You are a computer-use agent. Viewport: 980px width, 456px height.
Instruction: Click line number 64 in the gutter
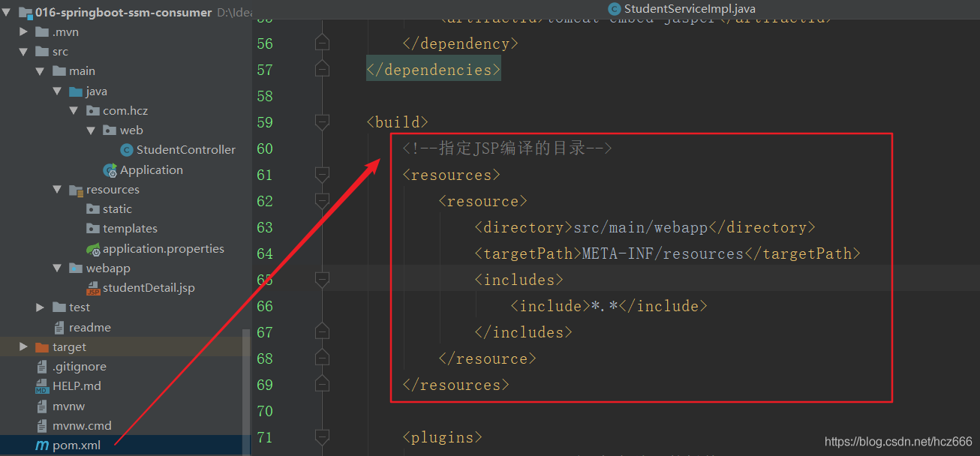[264, 253]
